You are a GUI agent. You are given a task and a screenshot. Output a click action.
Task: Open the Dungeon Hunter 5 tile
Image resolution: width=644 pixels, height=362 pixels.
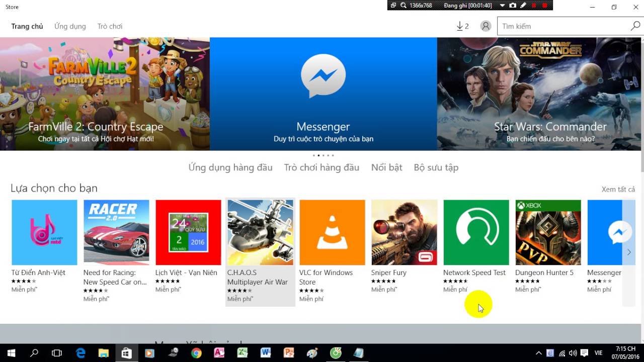548,246
